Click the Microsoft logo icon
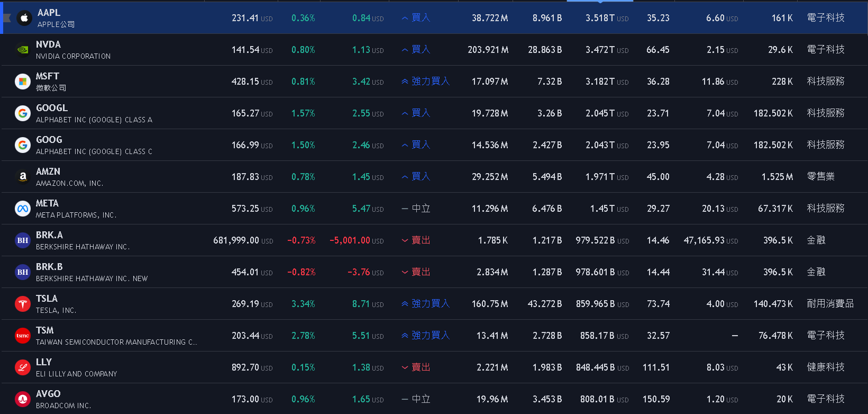 [x=23, y=82]
